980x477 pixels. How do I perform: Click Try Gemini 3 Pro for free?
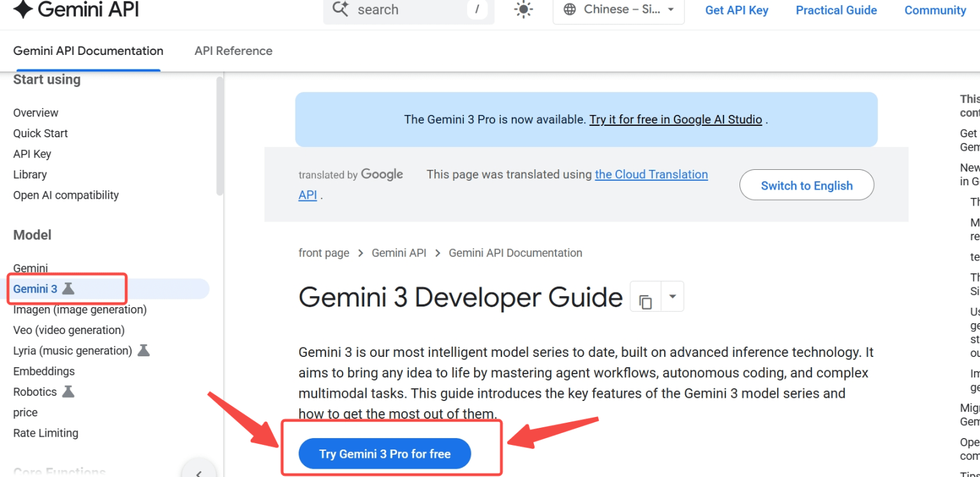click(385, 454)
